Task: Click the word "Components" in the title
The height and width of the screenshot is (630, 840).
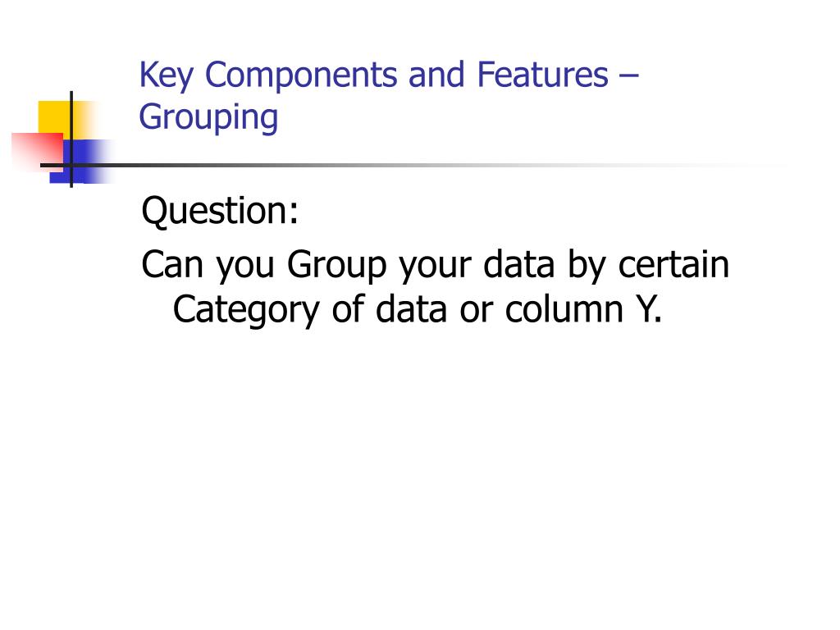Action: (x=301, y=75)
